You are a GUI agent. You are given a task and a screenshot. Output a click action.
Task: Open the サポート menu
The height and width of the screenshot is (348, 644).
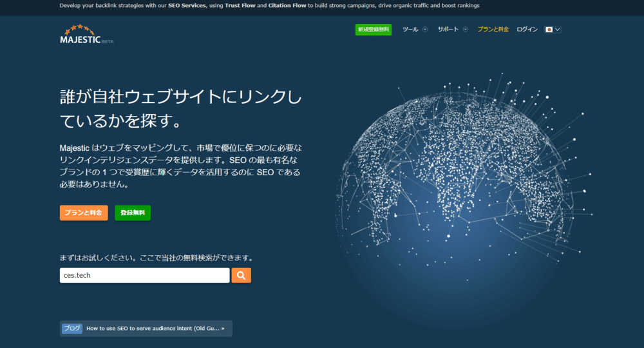point(448,30)
